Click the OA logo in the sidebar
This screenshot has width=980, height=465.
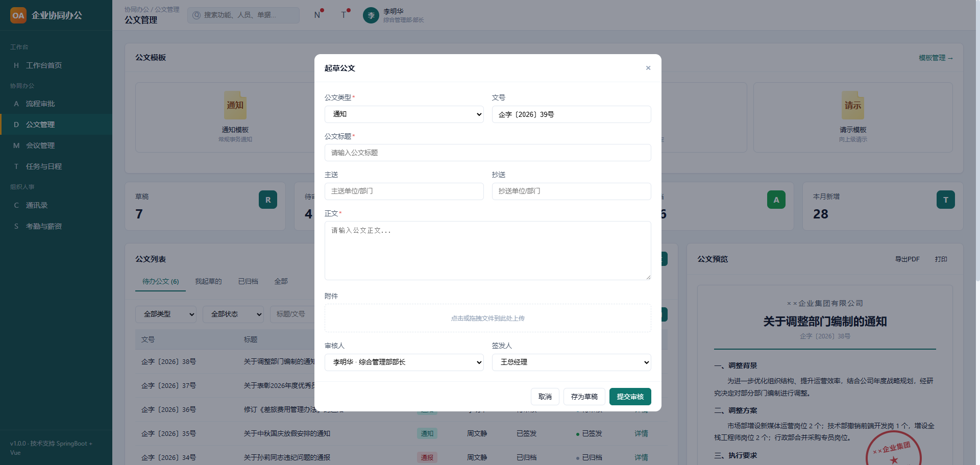(x=18, y=15)
